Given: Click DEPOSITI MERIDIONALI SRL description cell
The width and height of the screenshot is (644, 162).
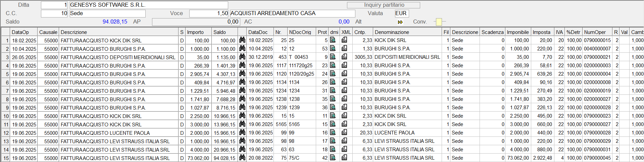Looking at the screenshot, I should (x=118, y=57).
